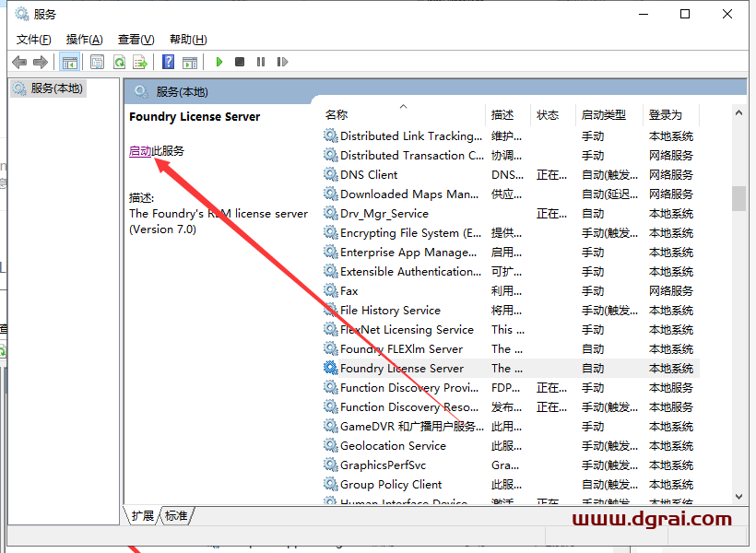Select the Distributed Link Tracking service row
Image resolution: width=756 pixels, height=553 pixels.
coord(510,136)
